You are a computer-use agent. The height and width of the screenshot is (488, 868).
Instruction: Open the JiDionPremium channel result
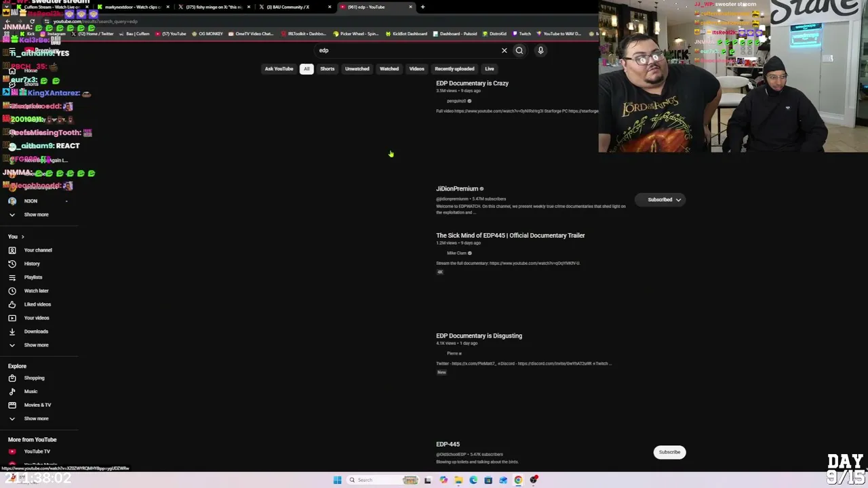coord(457,188)
